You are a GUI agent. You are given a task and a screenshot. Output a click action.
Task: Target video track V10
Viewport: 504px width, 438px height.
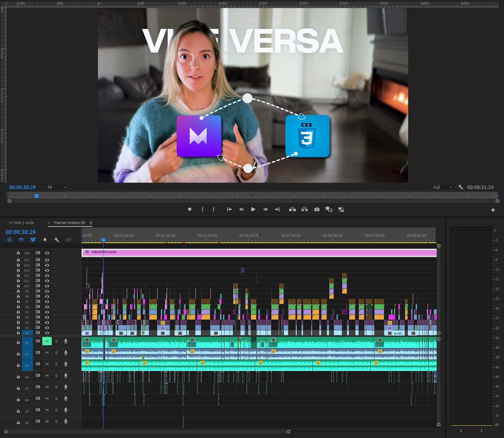click(27, 286)
